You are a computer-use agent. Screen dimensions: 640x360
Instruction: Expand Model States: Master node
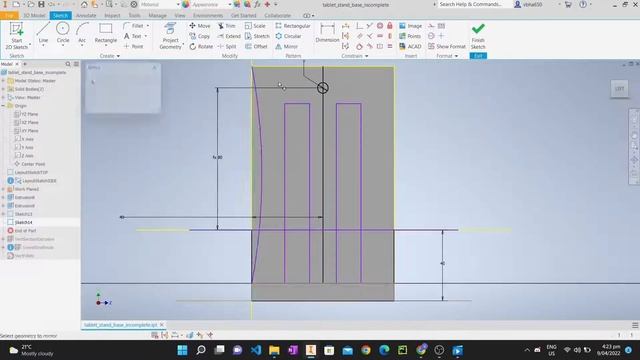(3, 81)
